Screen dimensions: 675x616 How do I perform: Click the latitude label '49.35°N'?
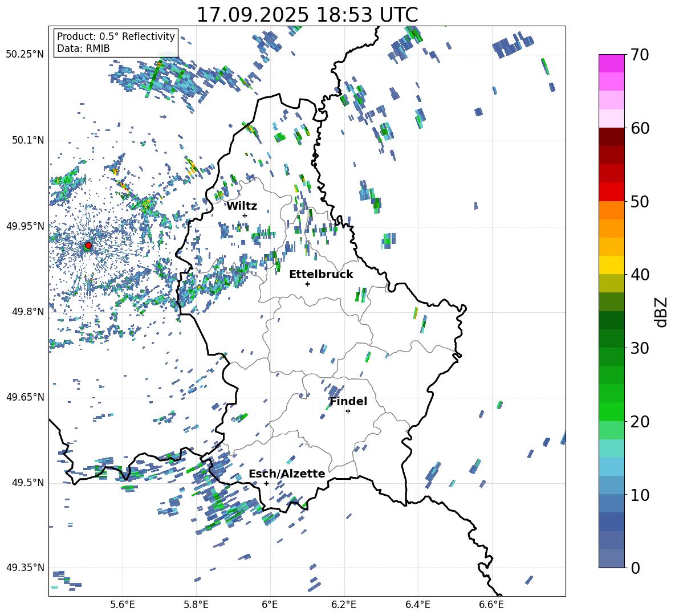(25, 568)
